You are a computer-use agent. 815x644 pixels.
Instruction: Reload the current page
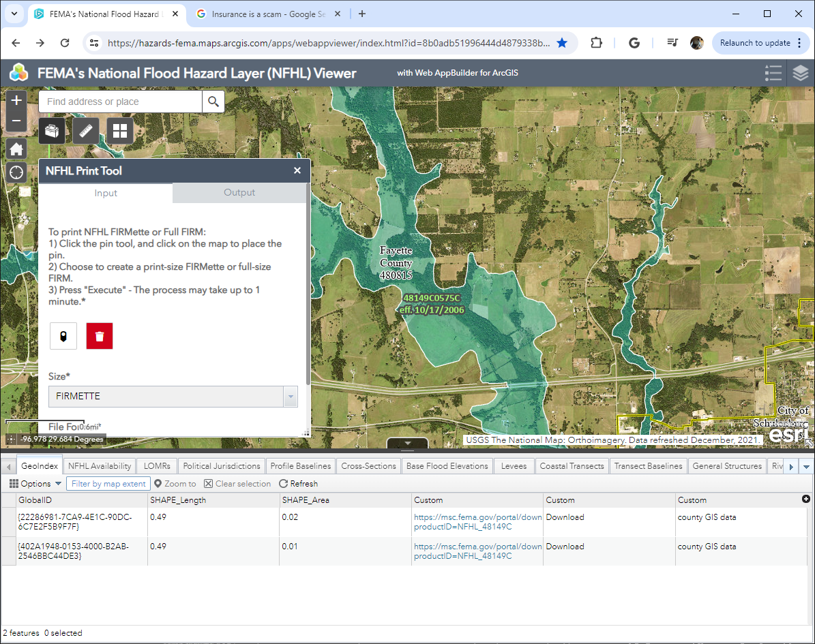coord(65,43)
